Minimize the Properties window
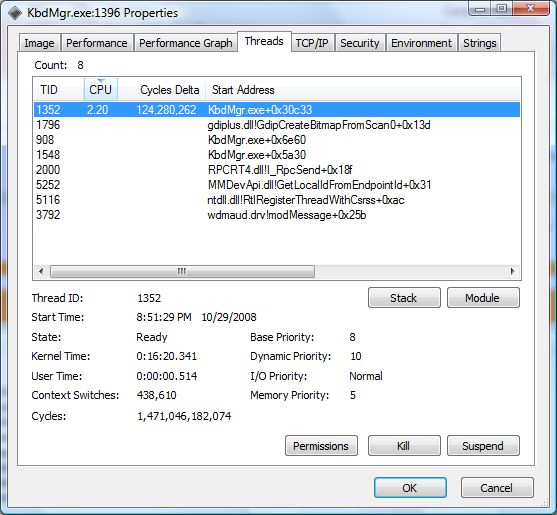This screenshot has height=515, width=557. tap(480, 8)
